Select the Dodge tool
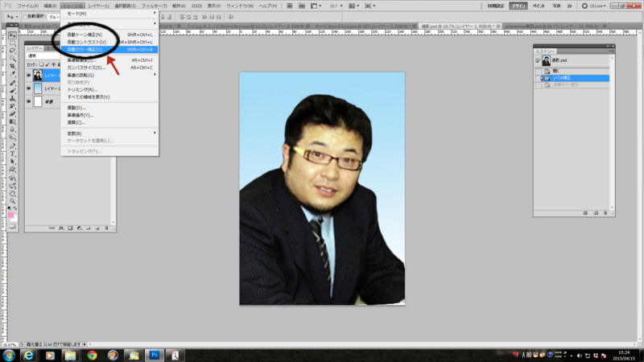The width and height of the screenshot is (644, 362). (12, 138)
